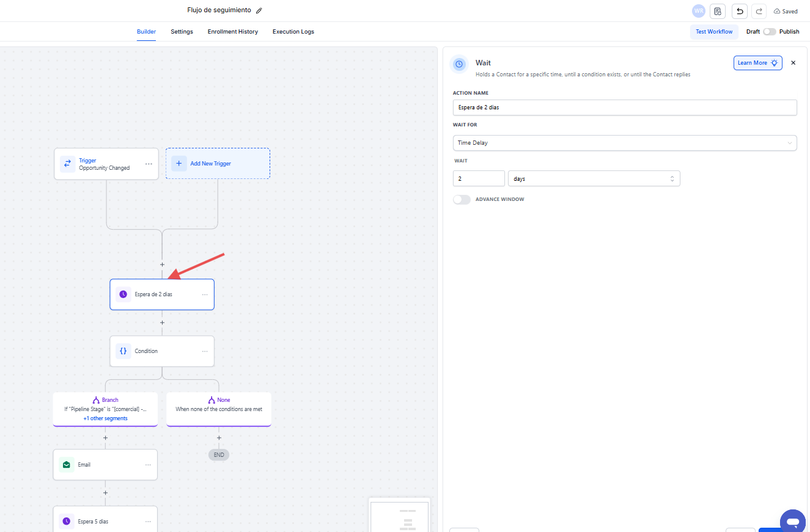Screen dimensions: 810x532
Task: Expand the +1 other segments link
Action: [x=105, y=418]
